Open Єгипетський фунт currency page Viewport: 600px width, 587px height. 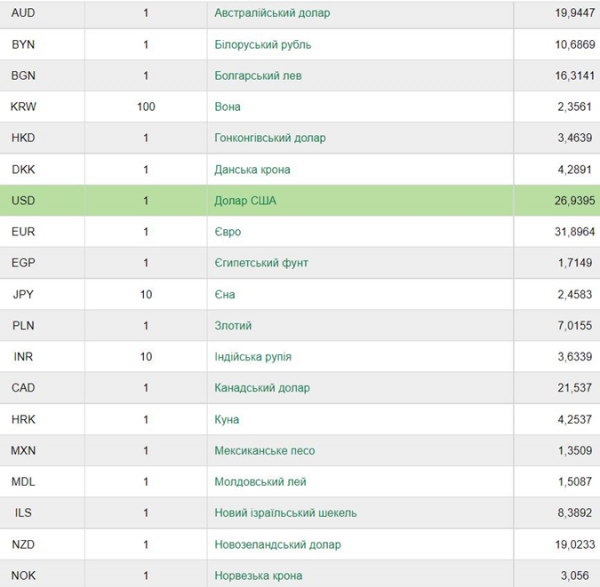[261, 263]
